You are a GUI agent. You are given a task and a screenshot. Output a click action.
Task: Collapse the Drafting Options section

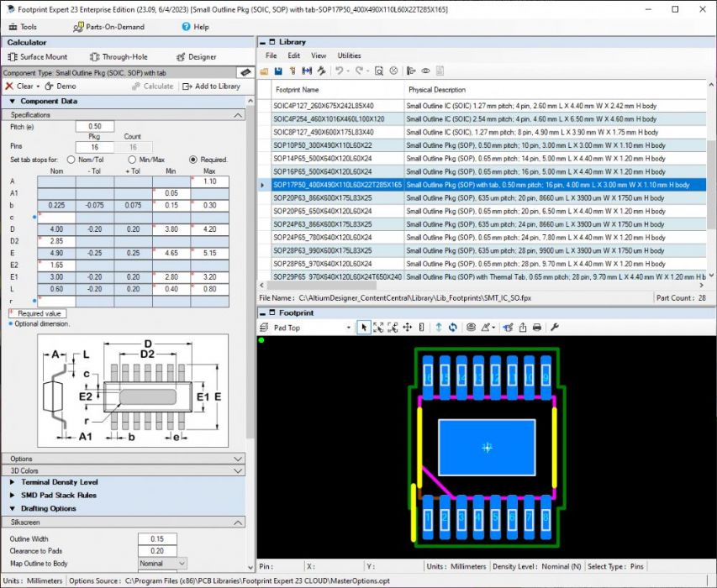(x=13, y=508)
